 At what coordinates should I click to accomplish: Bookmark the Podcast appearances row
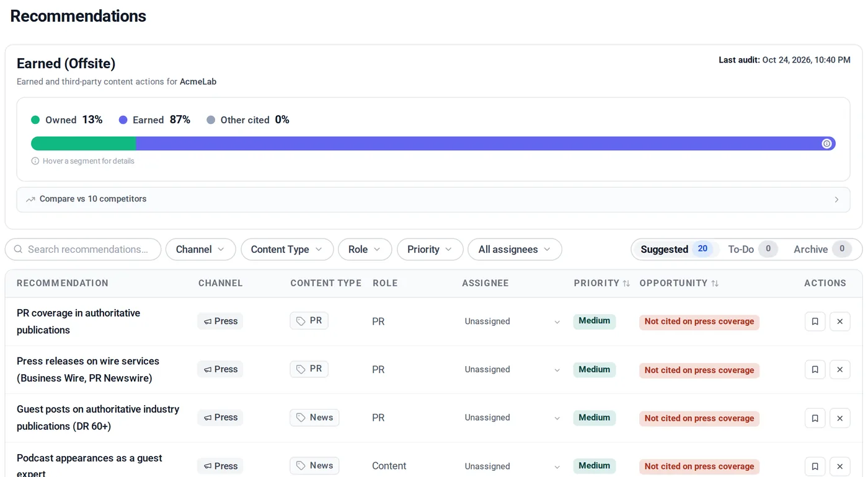click(815, 466)
